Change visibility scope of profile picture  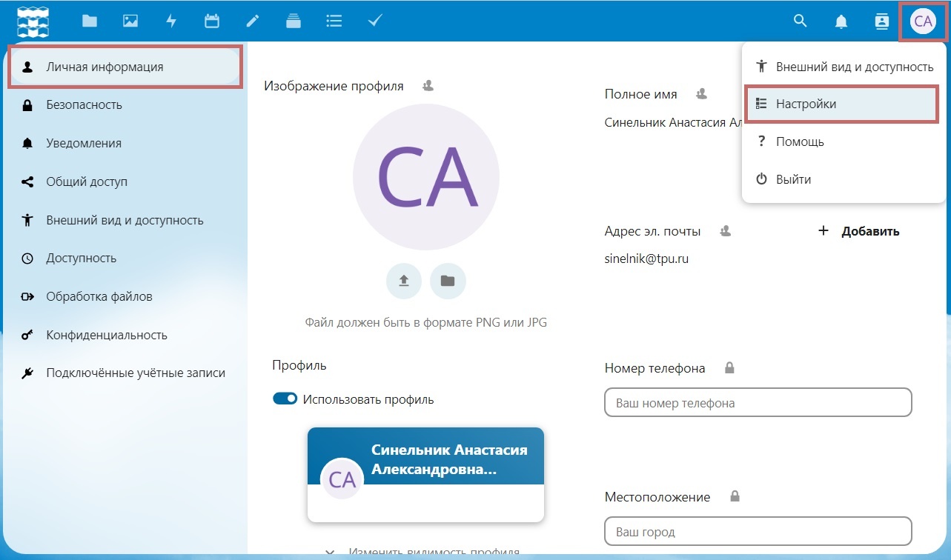tap(428, 86)
